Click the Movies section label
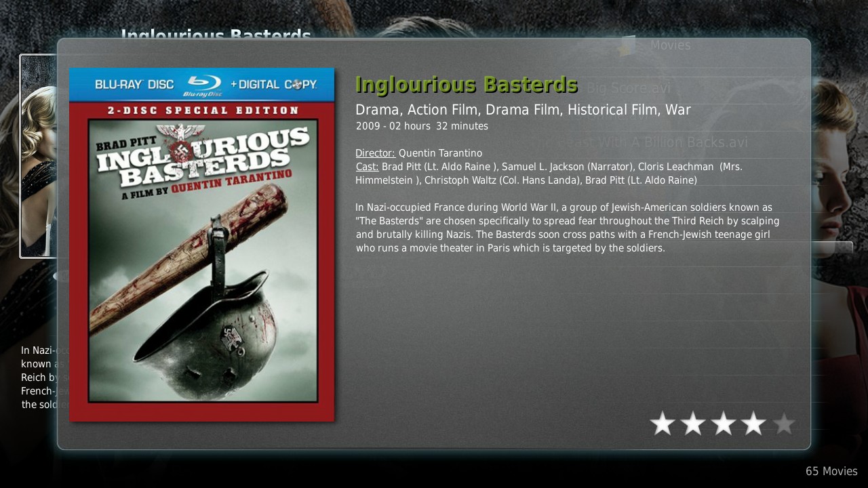 [x=670, y=45]
